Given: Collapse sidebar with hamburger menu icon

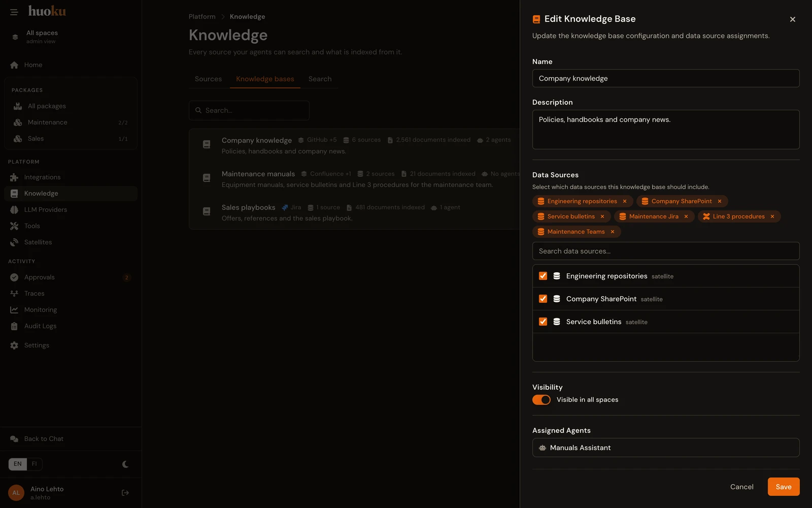Looking at the screenshot, I should (14, 12).
